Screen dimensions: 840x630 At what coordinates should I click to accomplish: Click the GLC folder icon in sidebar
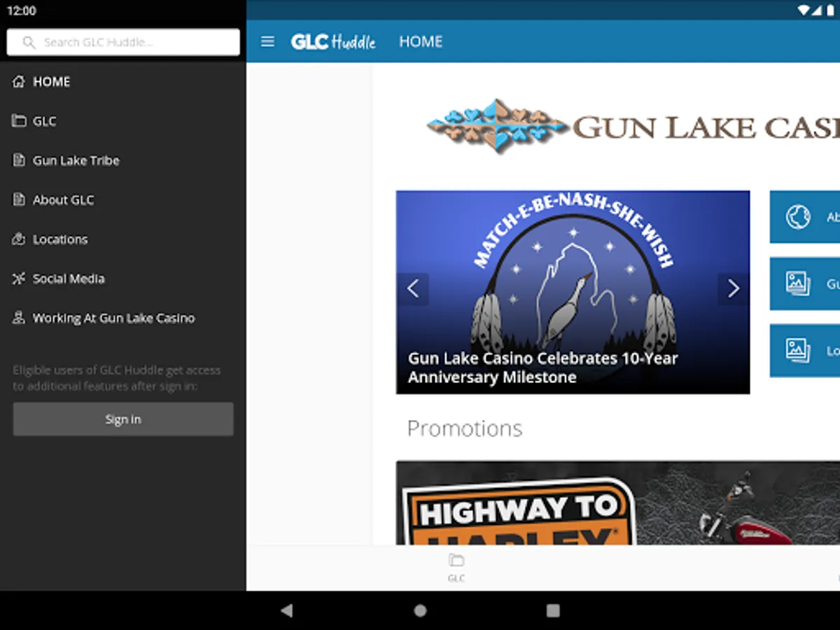[19, 121]
